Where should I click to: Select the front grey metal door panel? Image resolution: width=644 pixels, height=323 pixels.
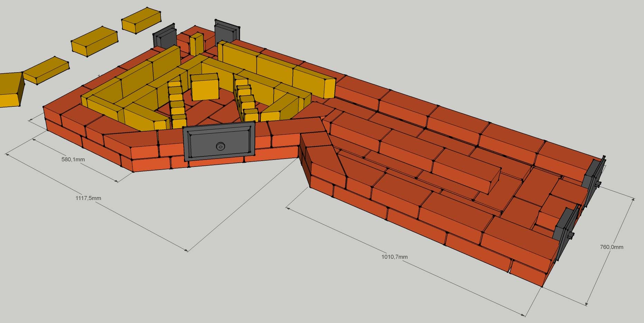(x=219, y=142)
